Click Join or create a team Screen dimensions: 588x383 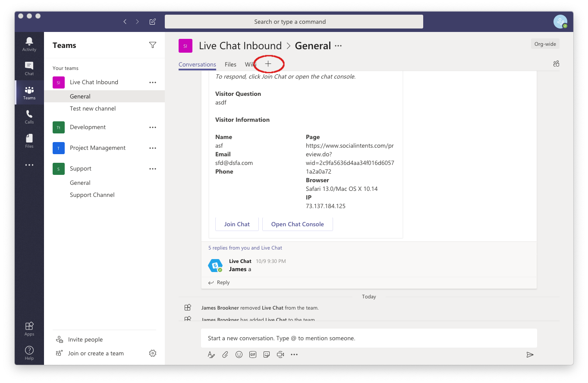90,353
